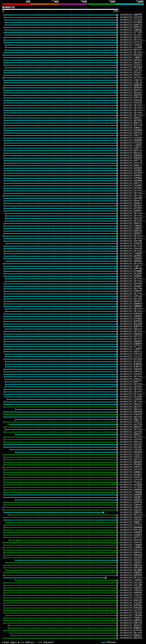The height and width of the screenshot is (644, 146).
Task: Select hit UniRef100_P52822
Action: pyautogui.click(x=131, y=482)
